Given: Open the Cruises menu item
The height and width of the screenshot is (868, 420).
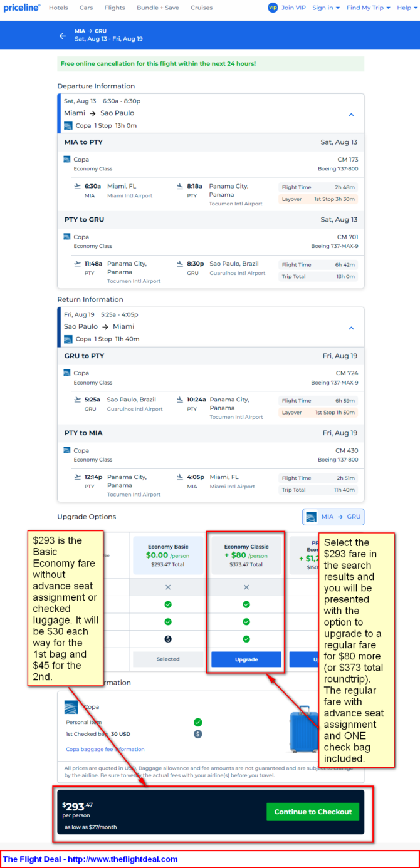Looking at the screenshot, I should pos(201,8).
